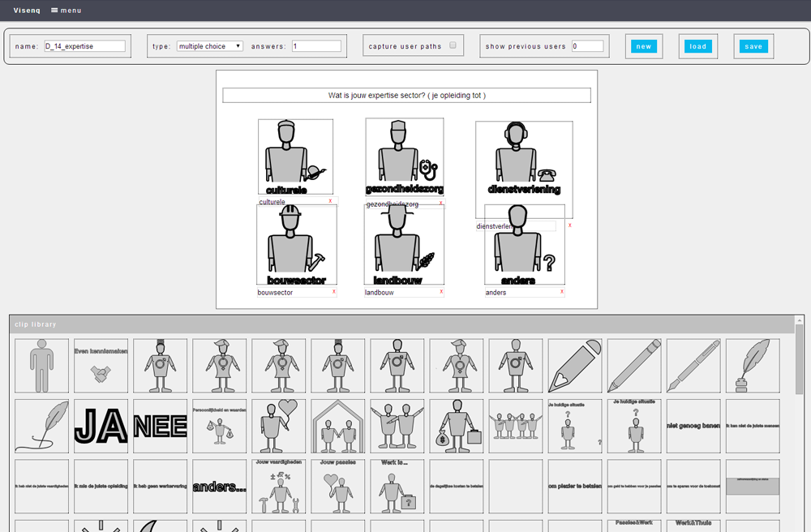Select the culturele worker image on the canvas

295,157
